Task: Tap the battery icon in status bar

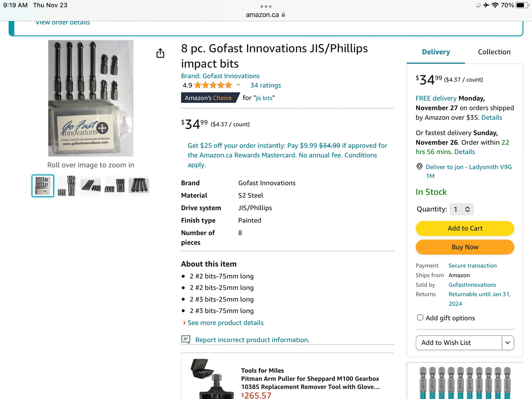Action: pos(522,5)
